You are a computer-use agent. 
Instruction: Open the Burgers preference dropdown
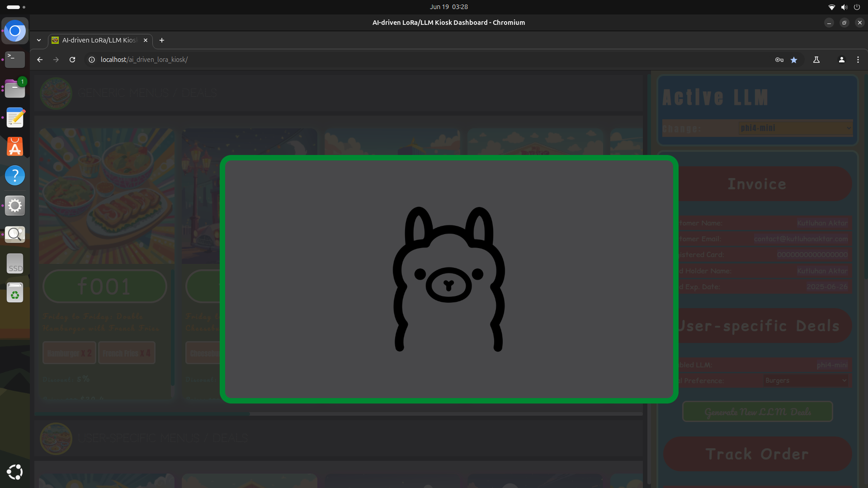coord(806,380)
